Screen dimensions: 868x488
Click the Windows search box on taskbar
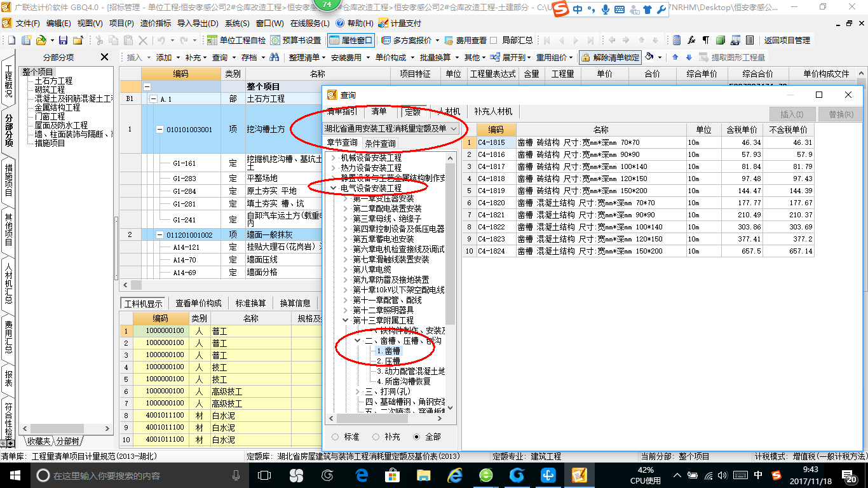[x=140, y=475]
